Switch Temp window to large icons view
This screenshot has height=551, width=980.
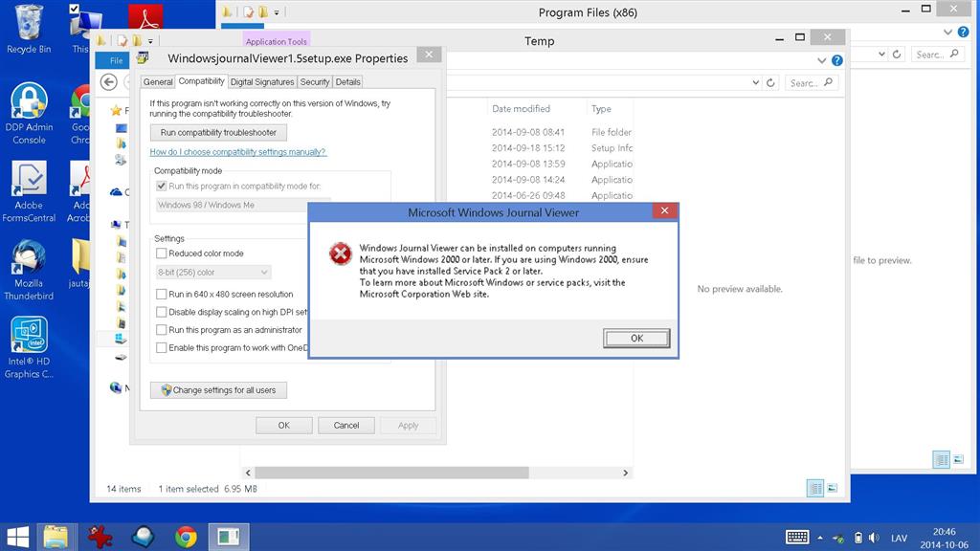pos(833,488)
